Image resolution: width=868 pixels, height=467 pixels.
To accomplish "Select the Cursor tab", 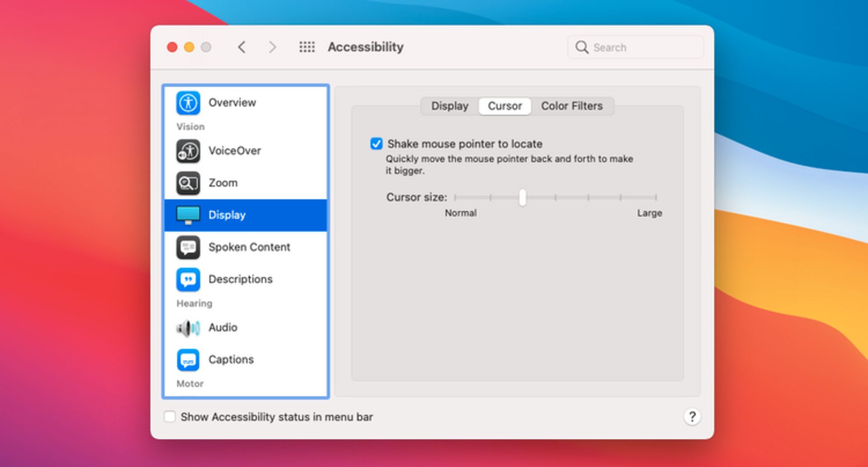I will (505, 106).
